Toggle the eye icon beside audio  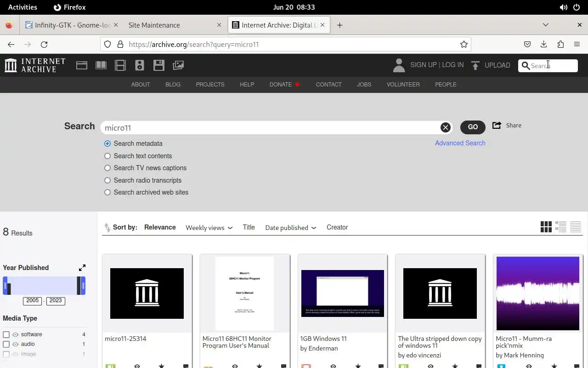[16, 344]
